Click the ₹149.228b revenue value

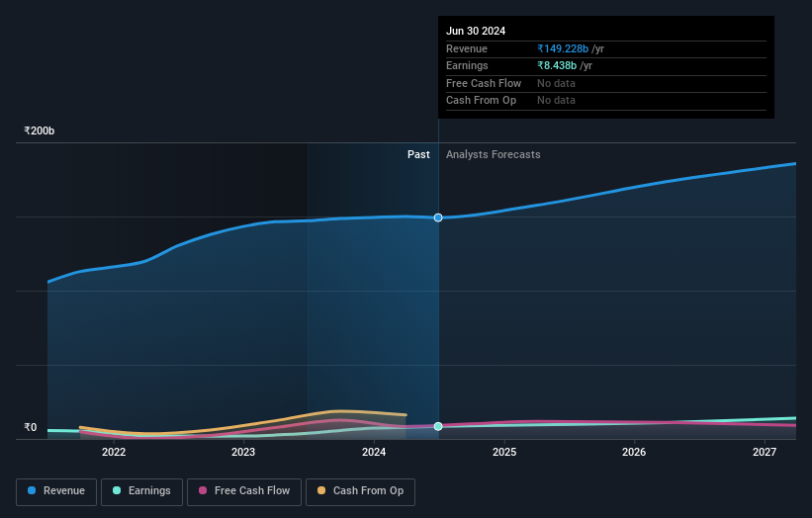tap(563, 48)
